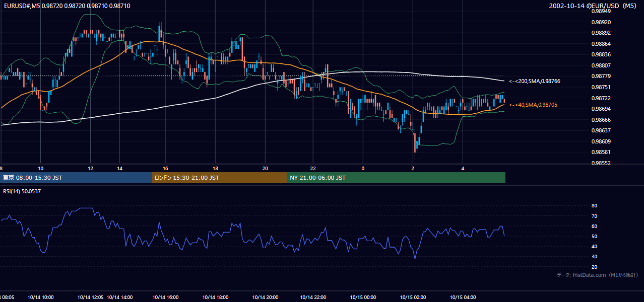The width and height of the screenshot is (644, 302).
Task: Click the 10/14 14:00 date label
Action: [x=120, y=297]
